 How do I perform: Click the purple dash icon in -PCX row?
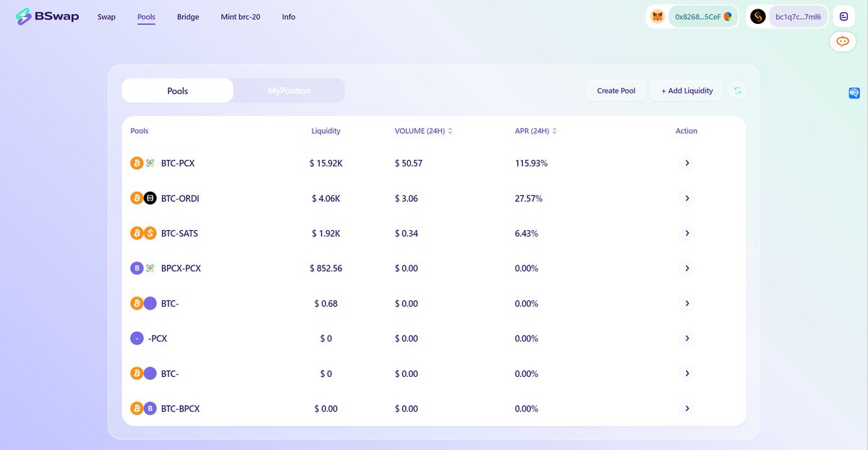[x=137, y=339]
